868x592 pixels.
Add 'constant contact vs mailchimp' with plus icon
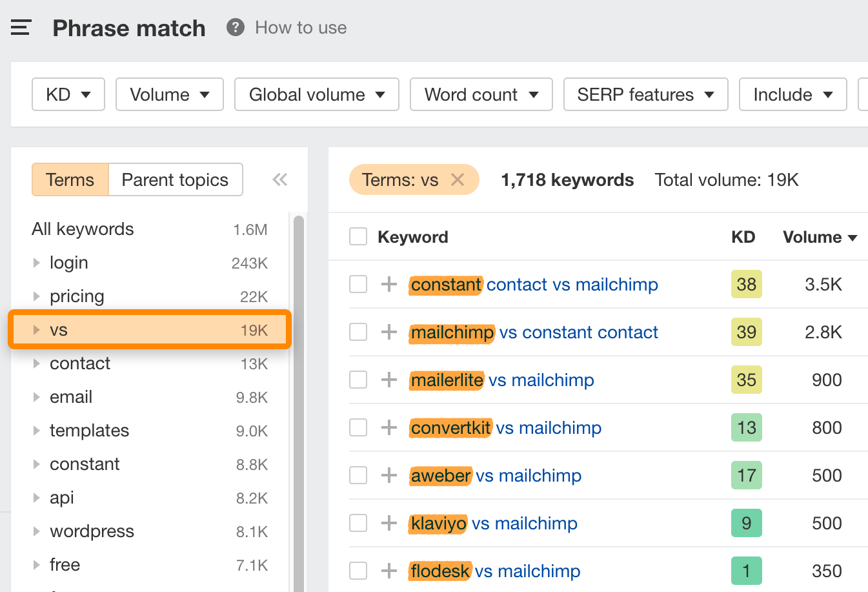click(x=389, y=285)
